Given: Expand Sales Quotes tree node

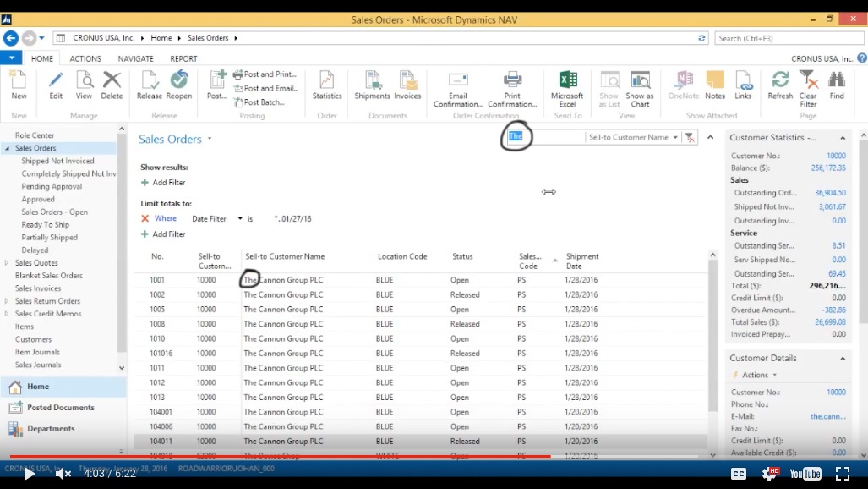Looking at the screenshot, I should [x=7, y=263].
